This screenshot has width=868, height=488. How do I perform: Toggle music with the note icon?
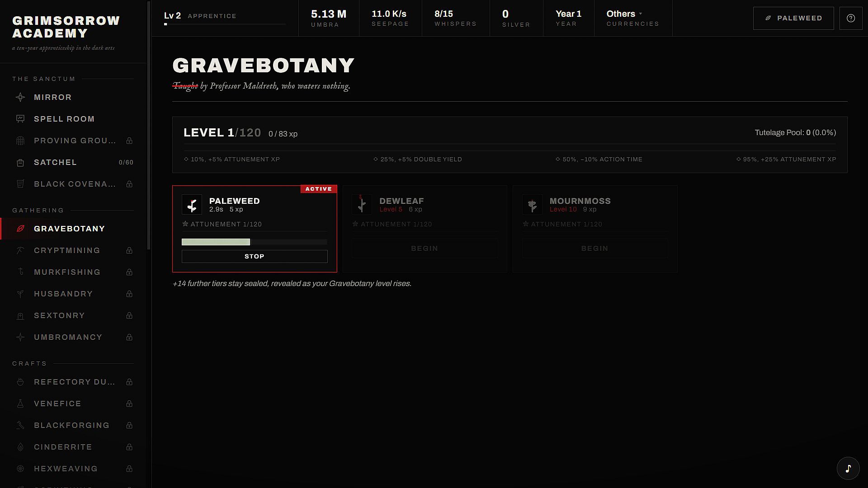point(848,468)
